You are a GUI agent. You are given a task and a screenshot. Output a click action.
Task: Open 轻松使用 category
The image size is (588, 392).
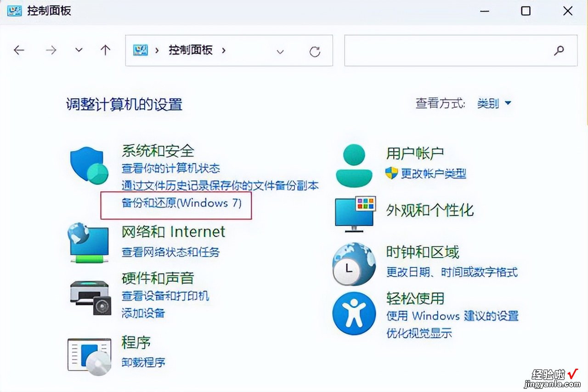415,298
